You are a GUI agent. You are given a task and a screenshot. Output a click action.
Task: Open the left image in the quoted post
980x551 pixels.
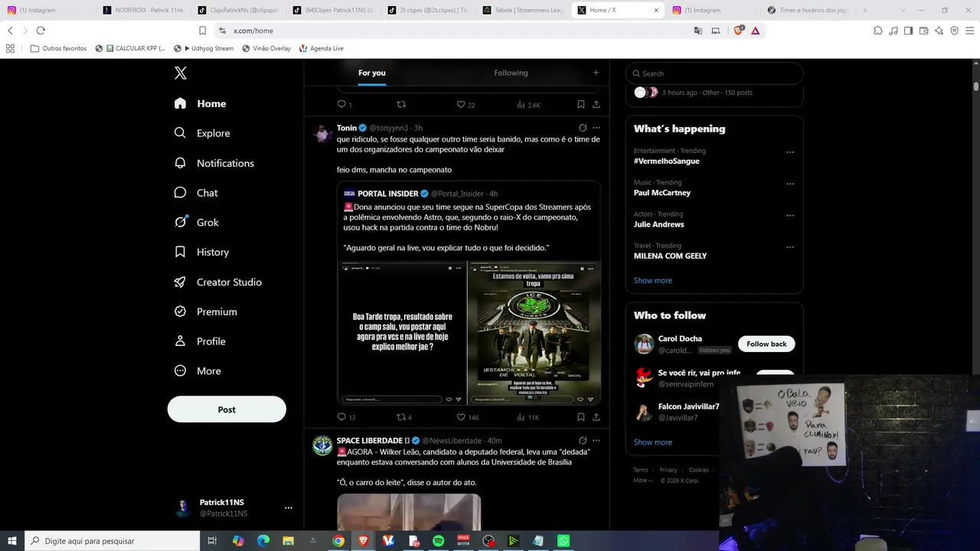(x=402, y=333)
